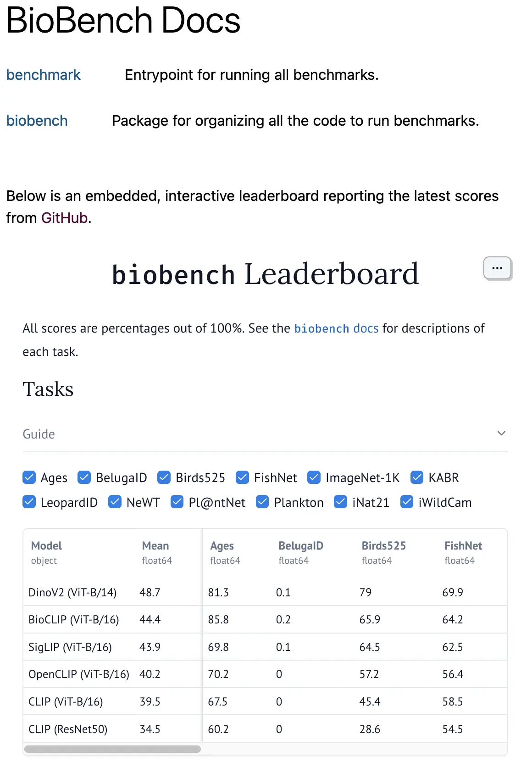Click the horizontal table scrollbar

(112, 749)
